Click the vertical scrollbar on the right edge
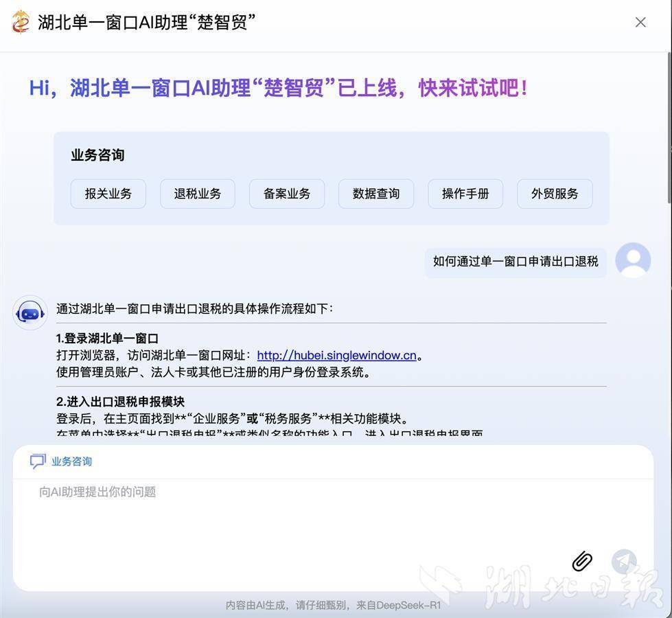Image resolution: width=672 pixels, height=618 pixels. point(669,128)
